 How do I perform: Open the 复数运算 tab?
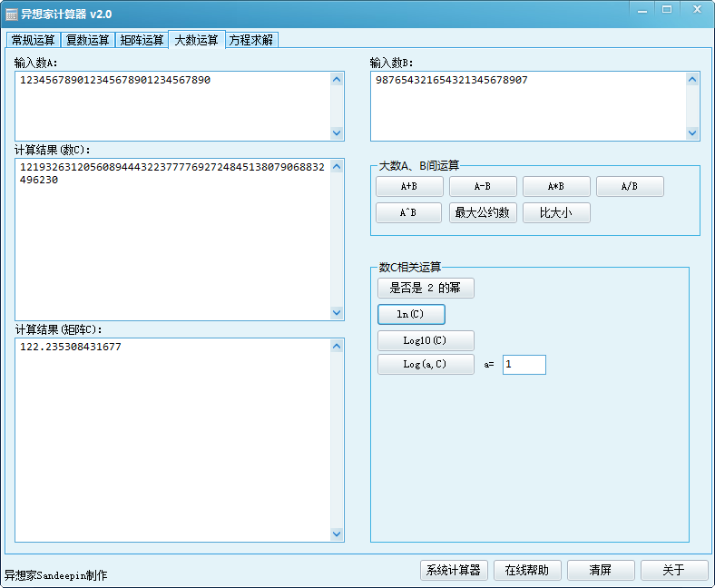(88, 40)
